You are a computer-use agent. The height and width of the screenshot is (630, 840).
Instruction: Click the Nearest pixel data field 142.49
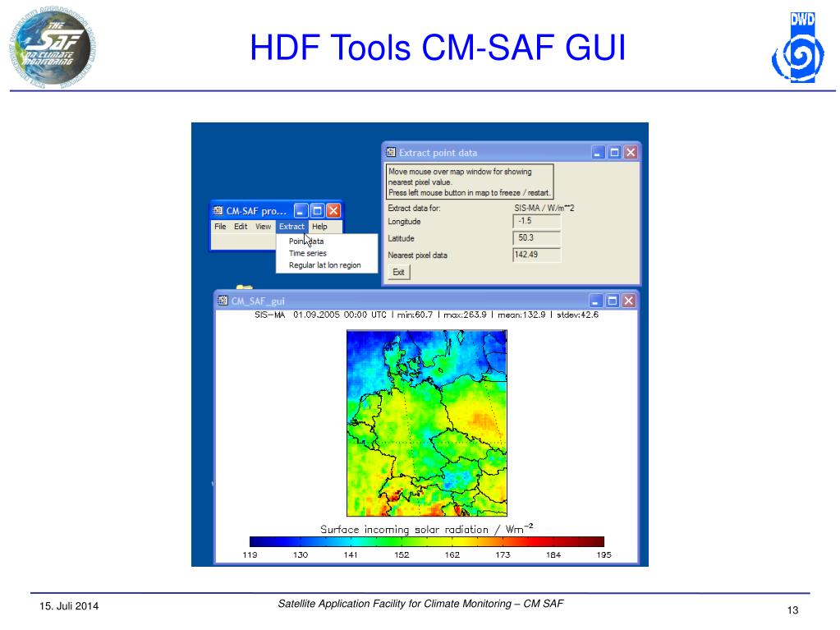[x=537, y=255]
